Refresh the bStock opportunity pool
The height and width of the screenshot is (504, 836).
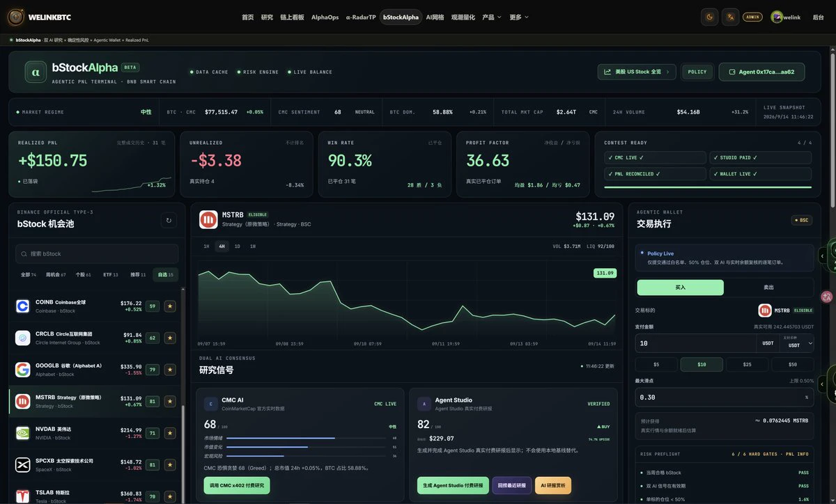point(168,221)
